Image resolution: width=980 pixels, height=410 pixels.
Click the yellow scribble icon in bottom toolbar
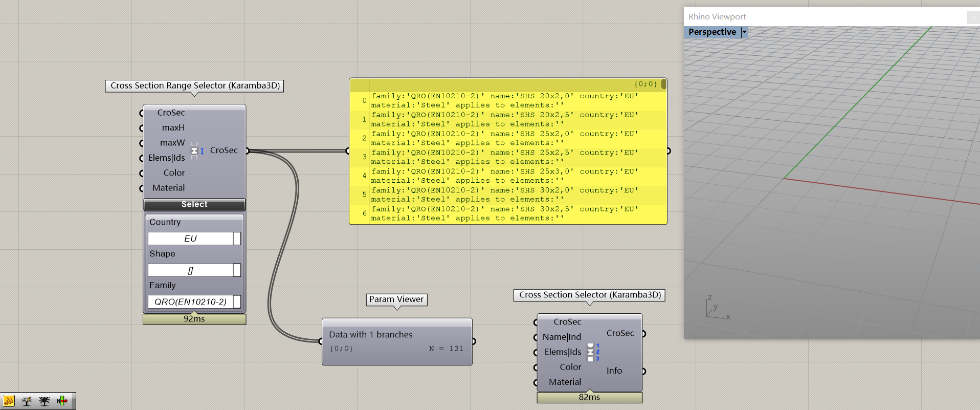[9, 401]
